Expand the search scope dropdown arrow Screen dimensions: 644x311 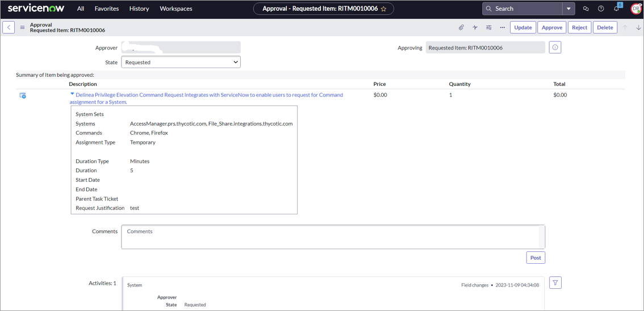point(568,9)
